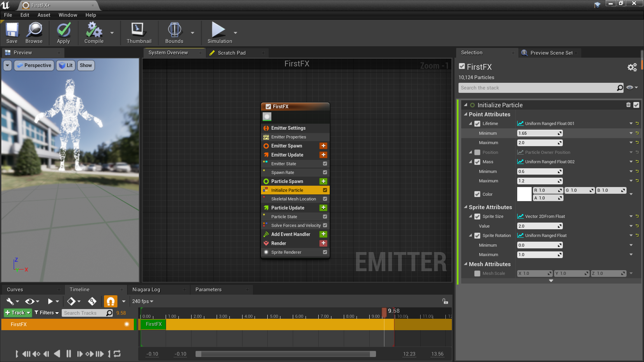This screenshot has height=362, width=644.
Task: Open the Asset menu
Action: pyautogui.click(x=44, y=15)
